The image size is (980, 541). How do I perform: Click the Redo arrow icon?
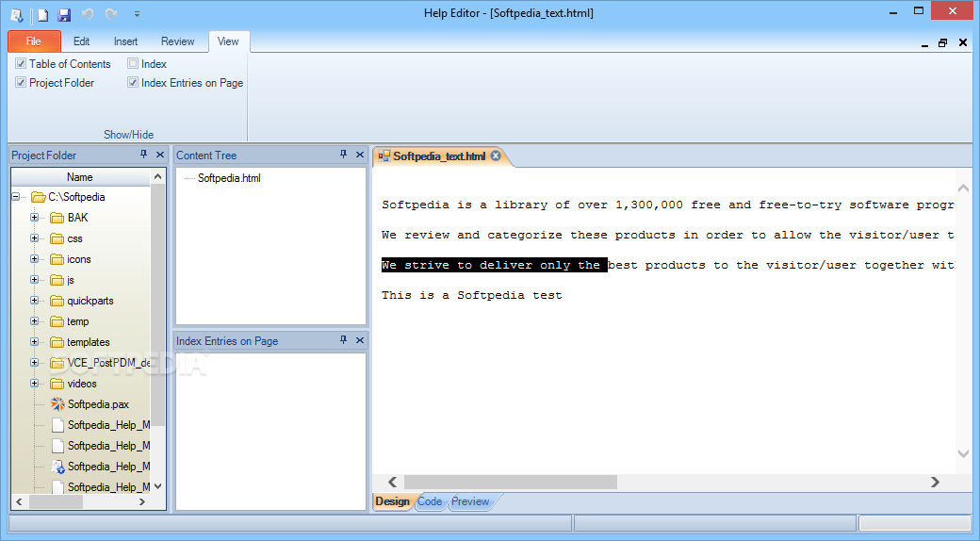(111, 14)
